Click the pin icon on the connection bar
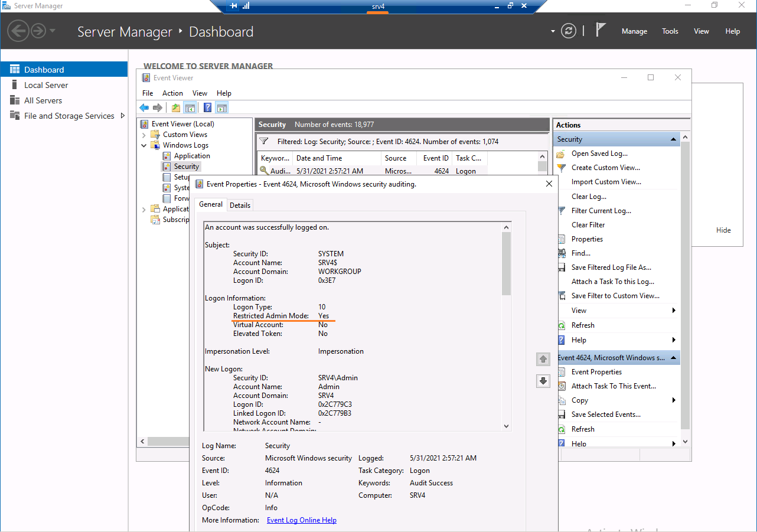Image resolution: width=757 pixels, height=532 pixels. click(233, 6)
